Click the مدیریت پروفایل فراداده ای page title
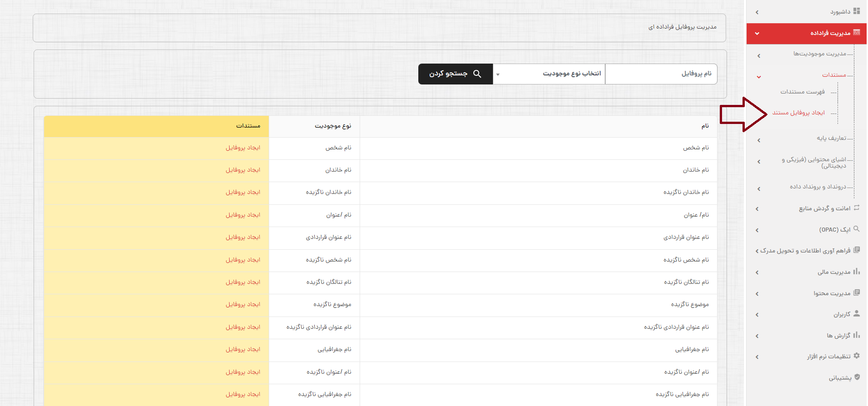 tap(682, 27)
